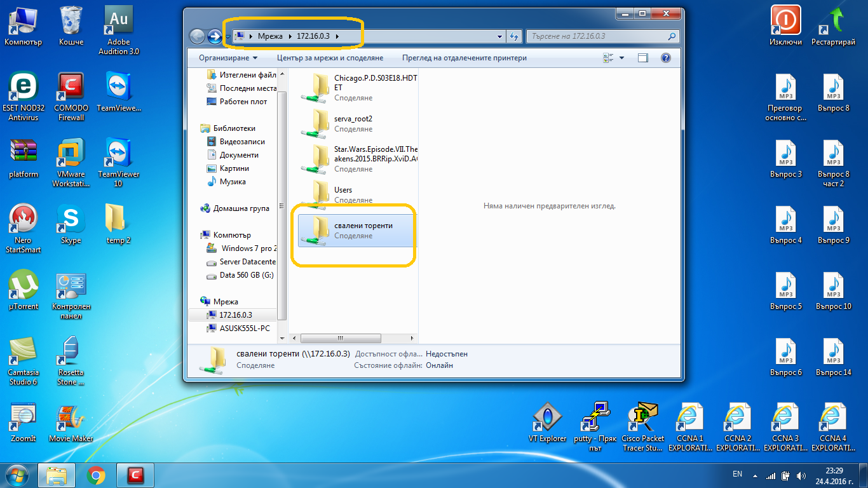The height and width of the screenshot is (488, 868).
Task: Expand the change view options arrow
Action: pyautogui.click(x=621, y=58)
